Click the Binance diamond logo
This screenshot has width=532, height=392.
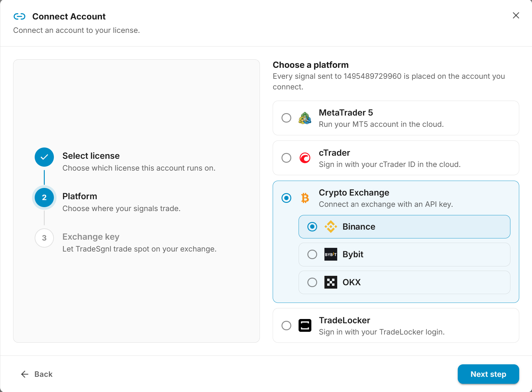coord(331,227)
